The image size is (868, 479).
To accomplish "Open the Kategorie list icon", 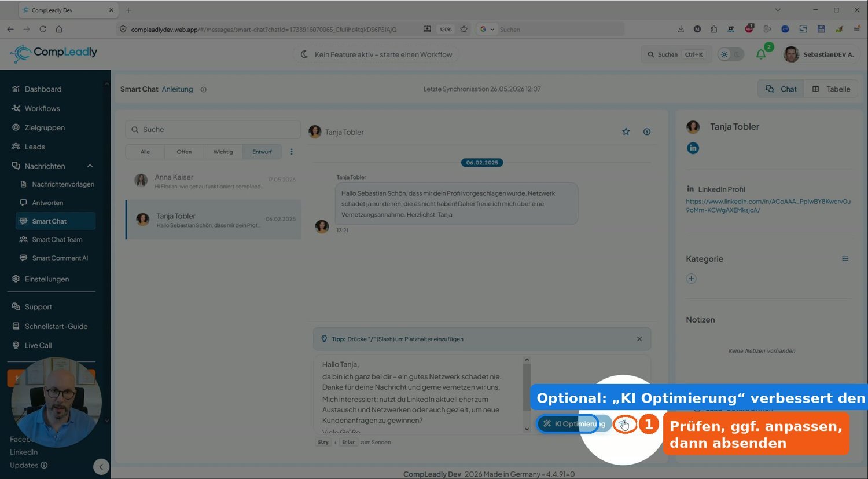I will (845, 259).
